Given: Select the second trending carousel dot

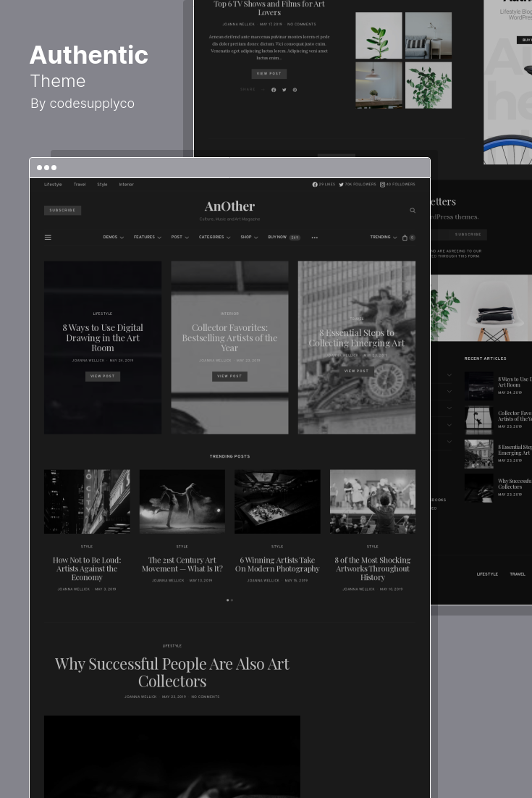Looking at the screenshot, I should point(232,600).
